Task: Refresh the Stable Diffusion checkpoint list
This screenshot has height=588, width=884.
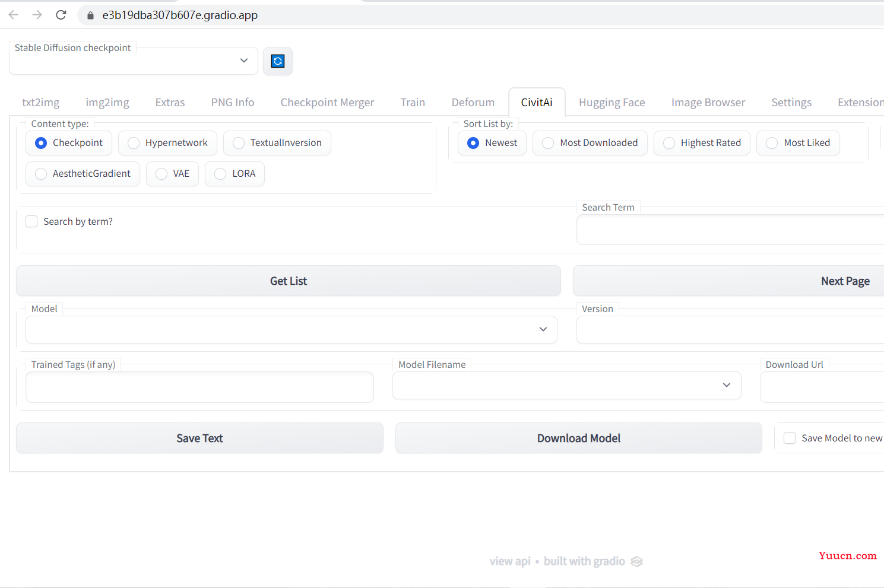Action: [x=278, y=61]
